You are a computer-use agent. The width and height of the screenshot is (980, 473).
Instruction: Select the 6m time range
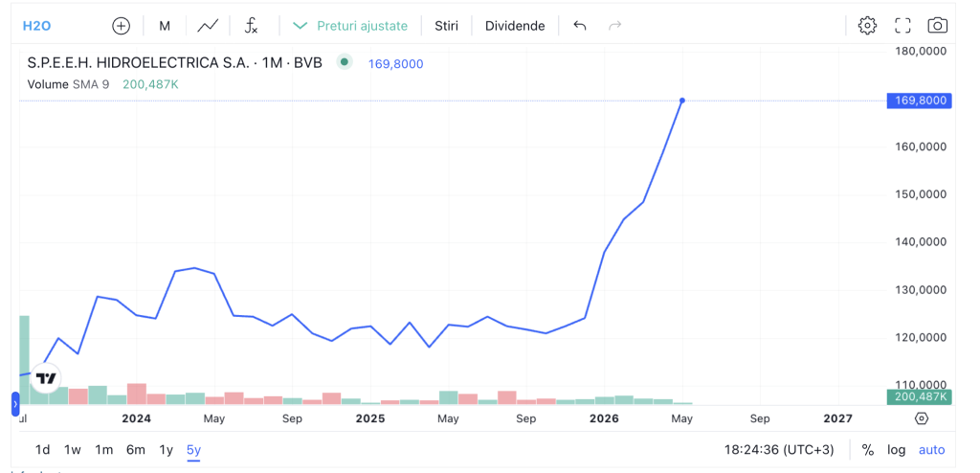(136, 449)
